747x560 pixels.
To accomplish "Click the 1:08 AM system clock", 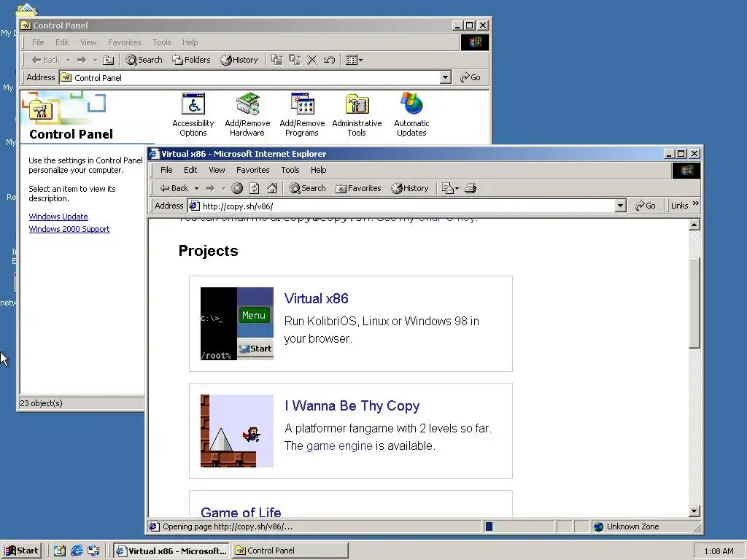I will [x=719, y=551].
